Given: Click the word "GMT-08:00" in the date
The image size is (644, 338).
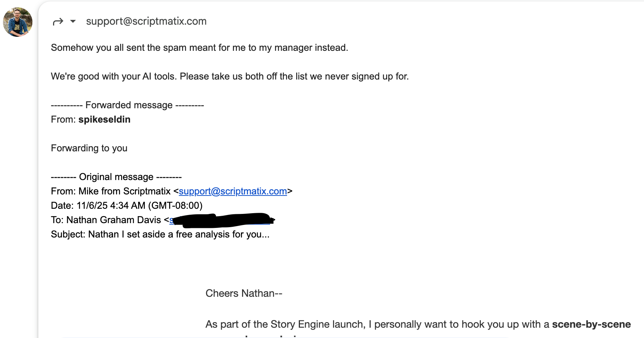Looking at the screenshot, I should [x=175, y=206].
